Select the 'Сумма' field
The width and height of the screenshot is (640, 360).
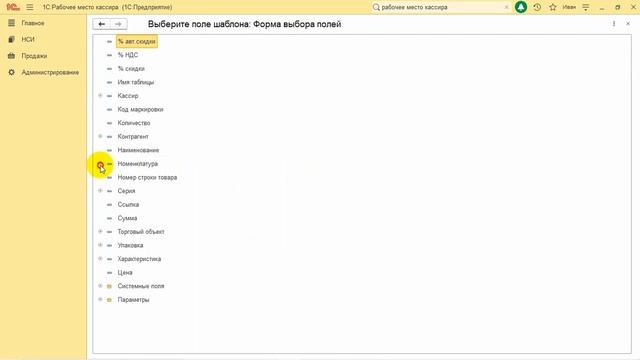point(127,218)
